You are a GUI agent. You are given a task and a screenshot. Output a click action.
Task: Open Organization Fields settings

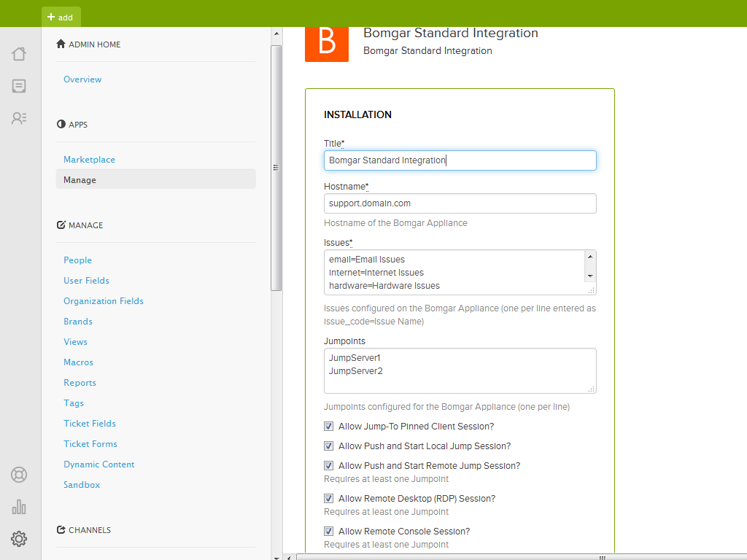click(x=104, y=301)
